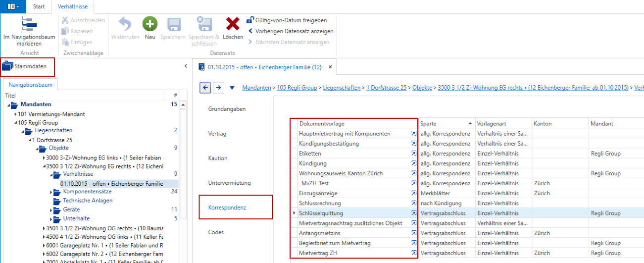Follow the Liegenschaften breadcrumb link

tap(342, 88)
